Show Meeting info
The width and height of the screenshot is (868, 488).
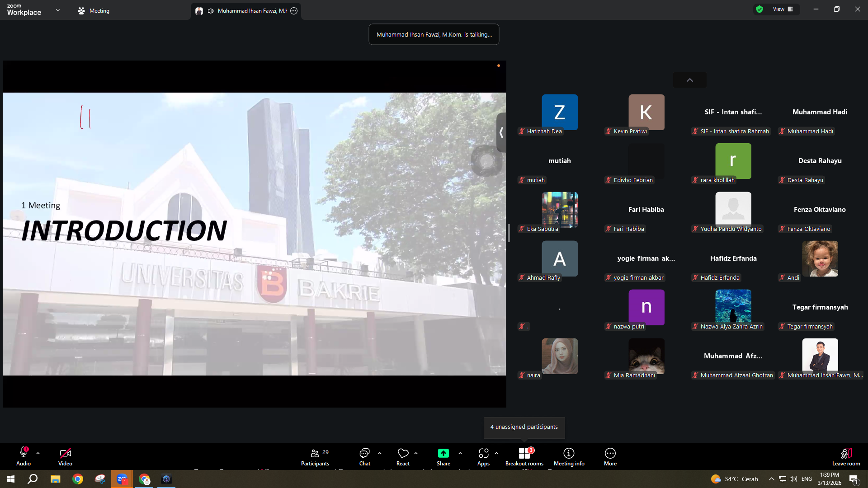pos(569,456)
